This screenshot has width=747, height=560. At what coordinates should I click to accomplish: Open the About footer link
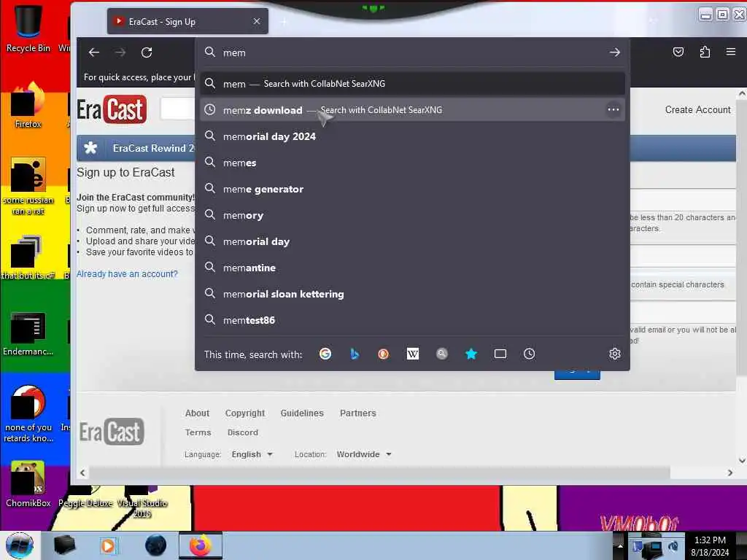click(197, 413)
